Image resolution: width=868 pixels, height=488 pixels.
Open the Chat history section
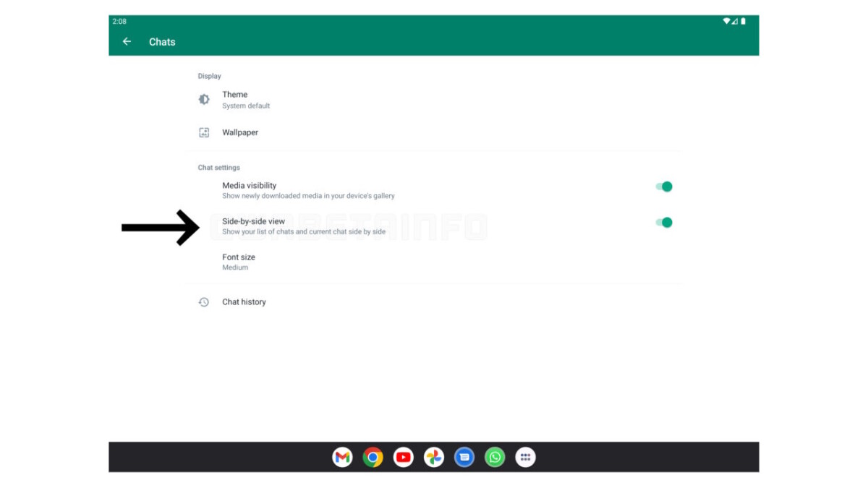(x=244, y=301)
